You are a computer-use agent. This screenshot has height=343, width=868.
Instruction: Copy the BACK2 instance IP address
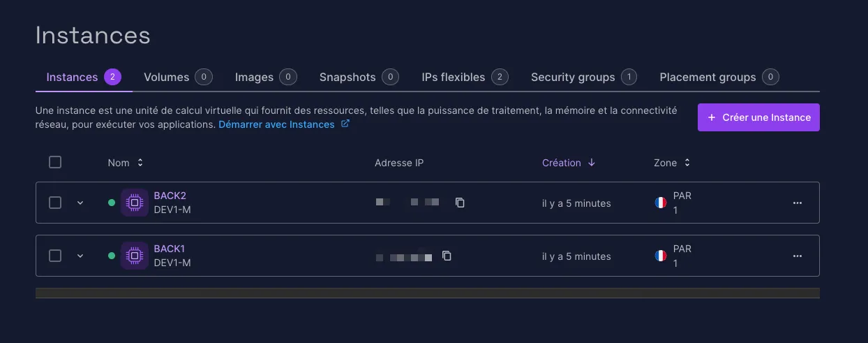[x=460, y=203]
